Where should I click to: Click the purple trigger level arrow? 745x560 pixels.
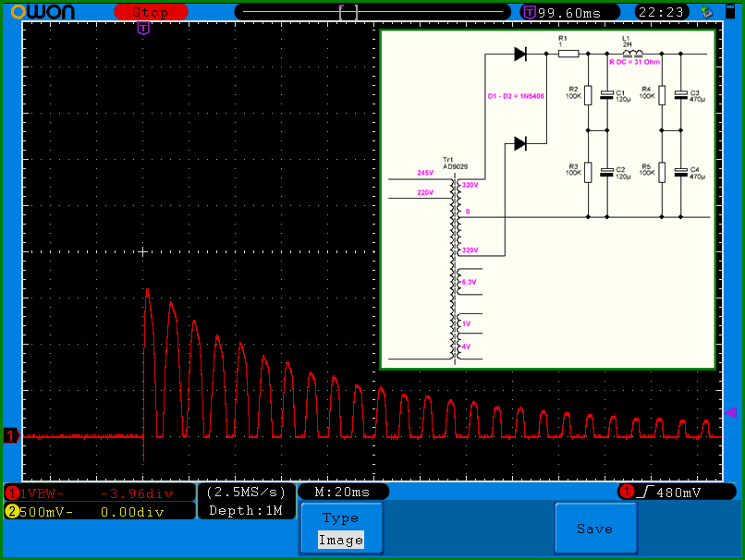730,412
